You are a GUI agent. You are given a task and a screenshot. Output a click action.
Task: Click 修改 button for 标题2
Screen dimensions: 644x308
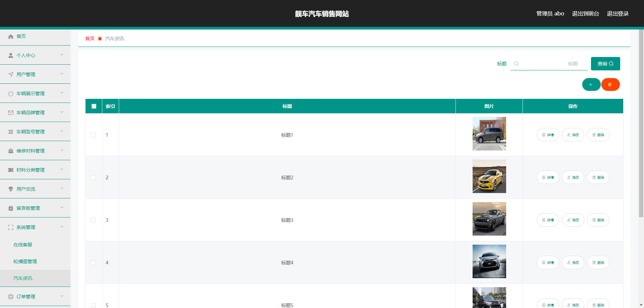point(573,177)
